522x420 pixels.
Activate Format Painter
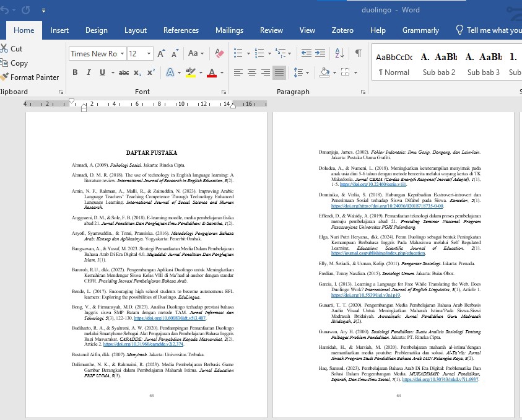coord(30,77)
